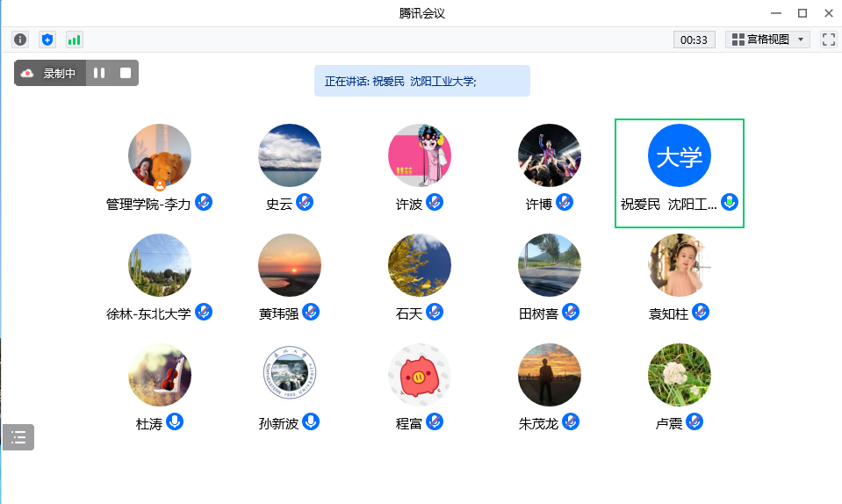Open the blue security shield icon
The width and height of the screenshot is (842, 504).
pyautogui.click(x=47, y=40)
